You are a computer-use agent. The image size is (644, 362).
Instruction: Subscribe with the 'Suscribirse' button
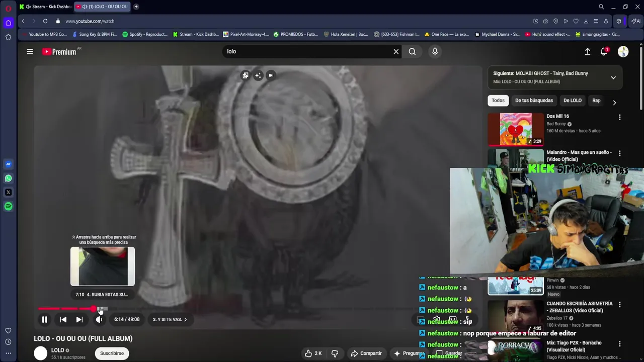click(112, 353)
